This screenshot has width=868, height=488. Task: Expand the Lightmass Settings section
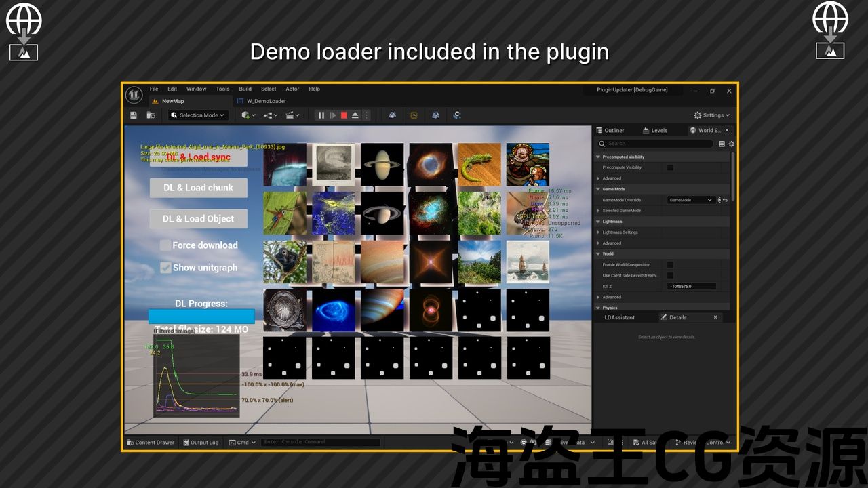[598, 232]
